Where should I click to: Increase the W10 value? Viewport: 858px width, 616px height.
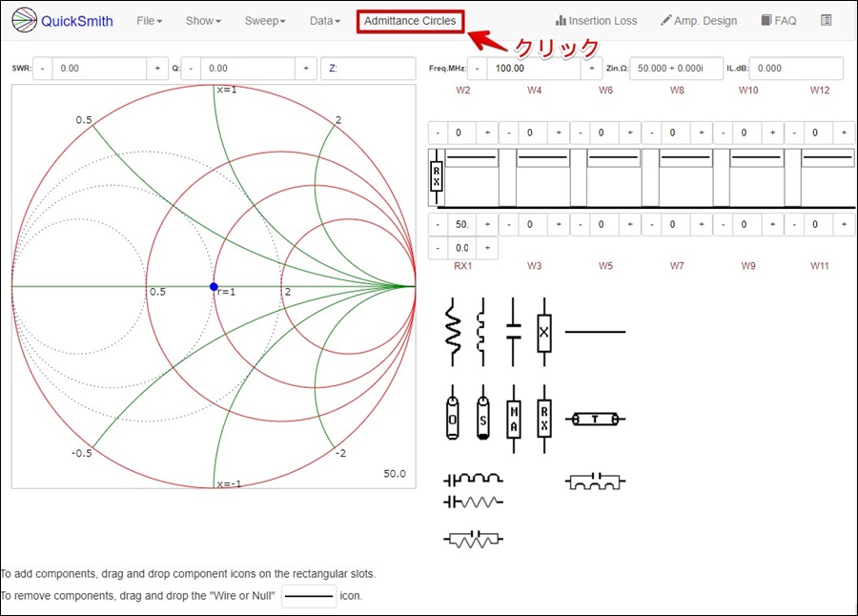tap(772, 133)
